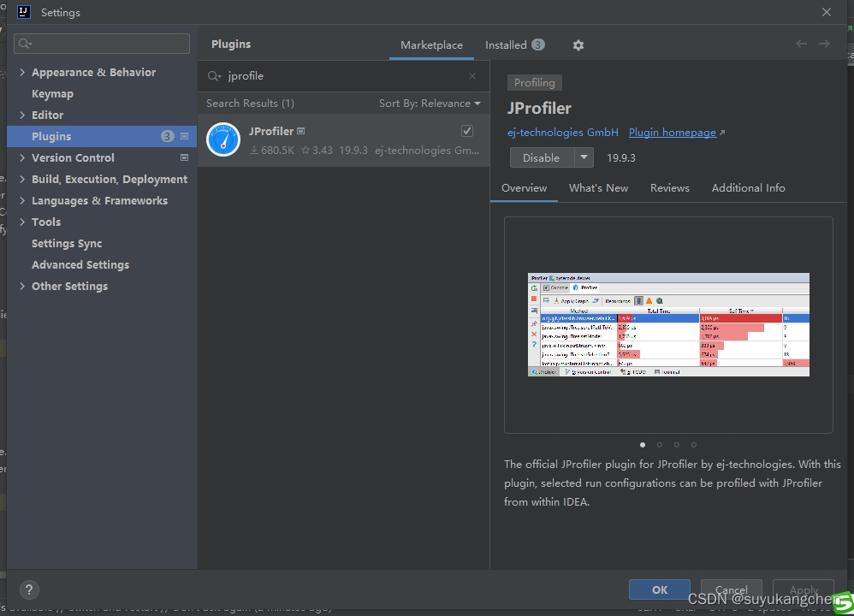The image size is (854, 616).
Task: Focus the plugin search field with jprofile
Action: pyautogui.click(x=343, y=76)
